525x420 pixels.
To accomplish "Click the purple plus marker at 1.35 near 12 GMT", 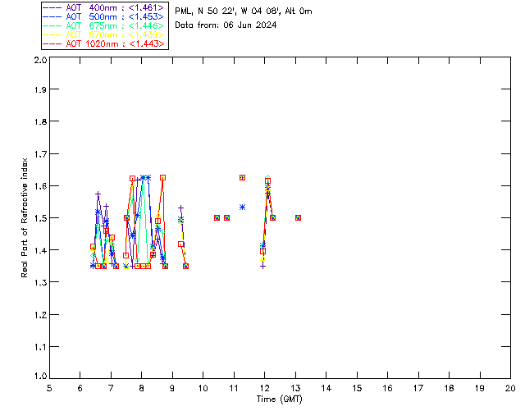I will [263, 266].
